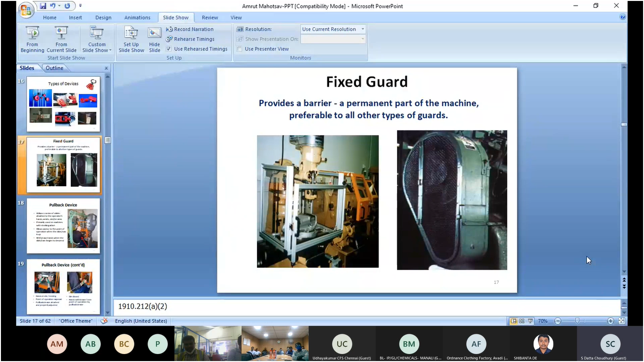
Task: Open Set Up Slide Show dialog
Action: 131,39
